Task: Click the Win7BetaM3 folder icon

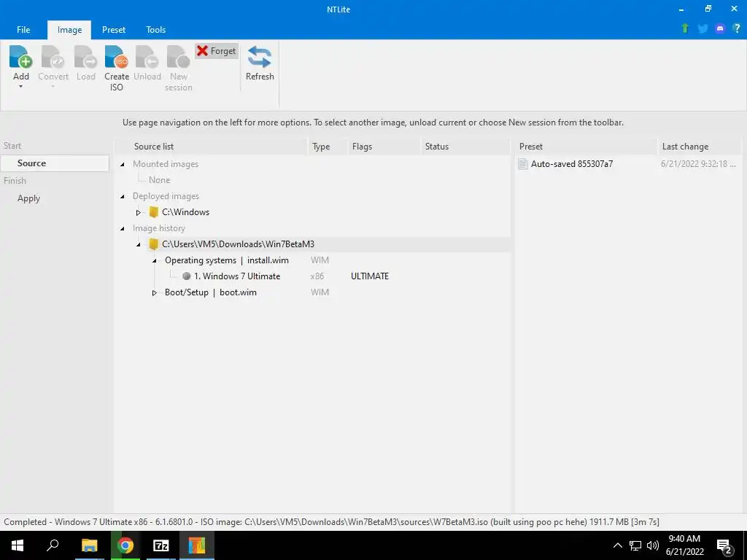Action: 153,244
